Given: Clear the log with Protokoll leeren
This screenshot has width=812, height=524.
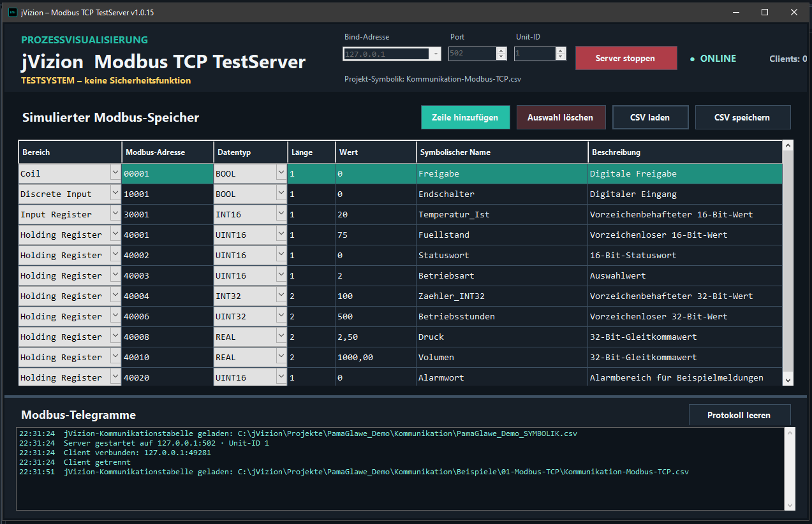Looking at the screenshot, I should 739,415.
